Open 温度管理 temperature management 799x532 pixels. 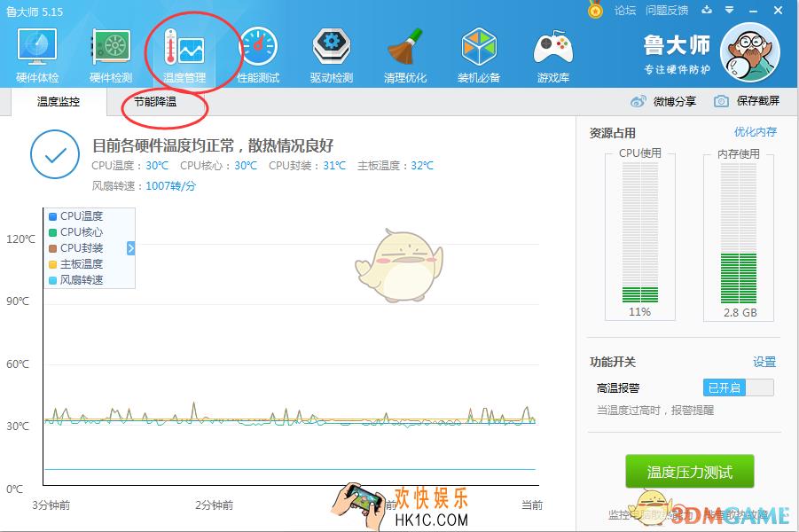[184, 55]
